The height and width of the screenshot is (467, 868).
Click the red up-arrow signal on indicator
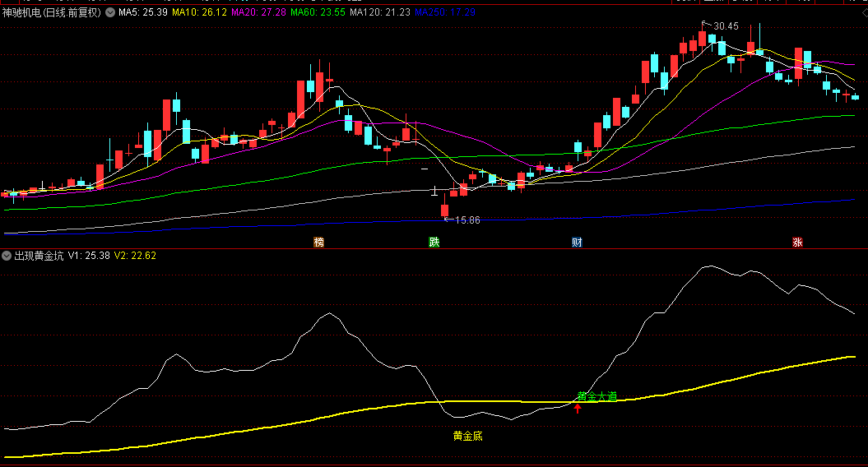click(578, 409)
